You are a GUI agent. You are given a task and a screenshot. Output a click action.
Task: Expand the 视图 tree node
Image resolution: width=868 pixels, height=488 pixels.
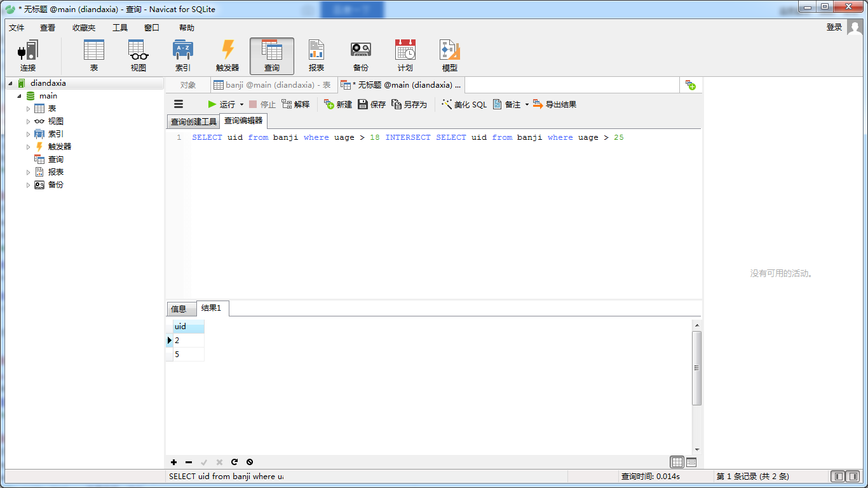click(28, 121)
